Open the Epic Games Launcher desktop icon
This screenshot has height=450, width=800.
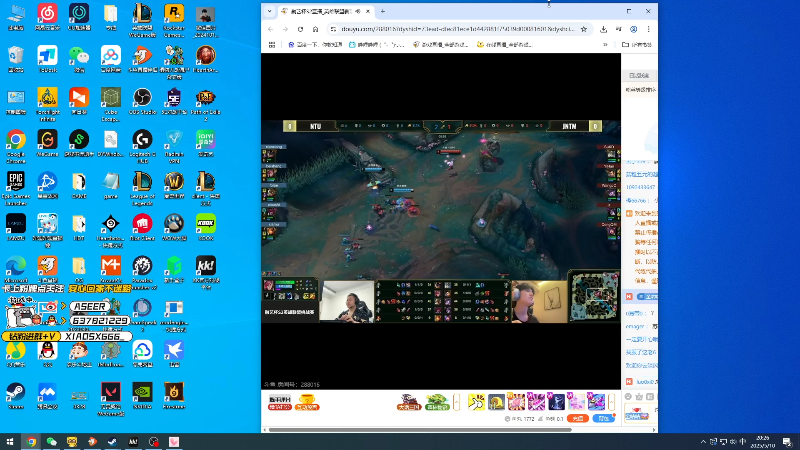[16, 188]
